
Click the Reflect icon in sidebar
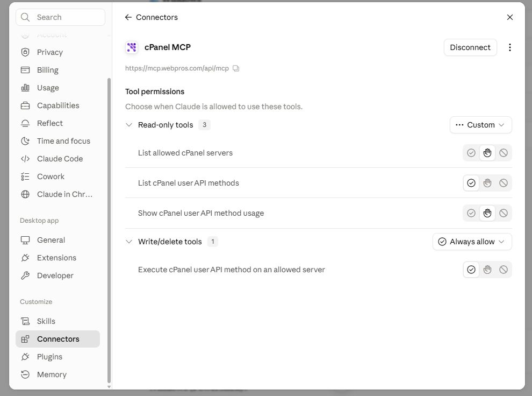click(x=25, y=123)
